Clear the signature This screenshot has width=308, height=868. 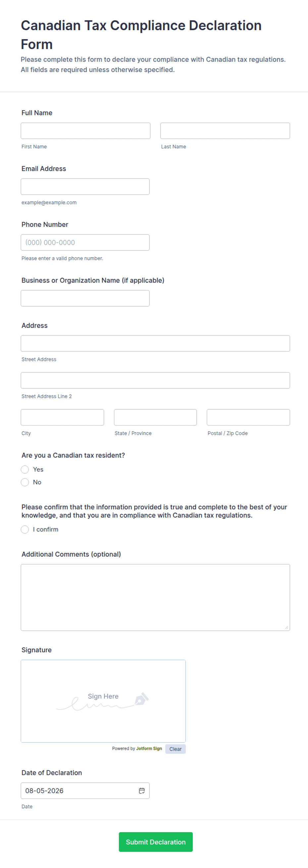[175, 749]
